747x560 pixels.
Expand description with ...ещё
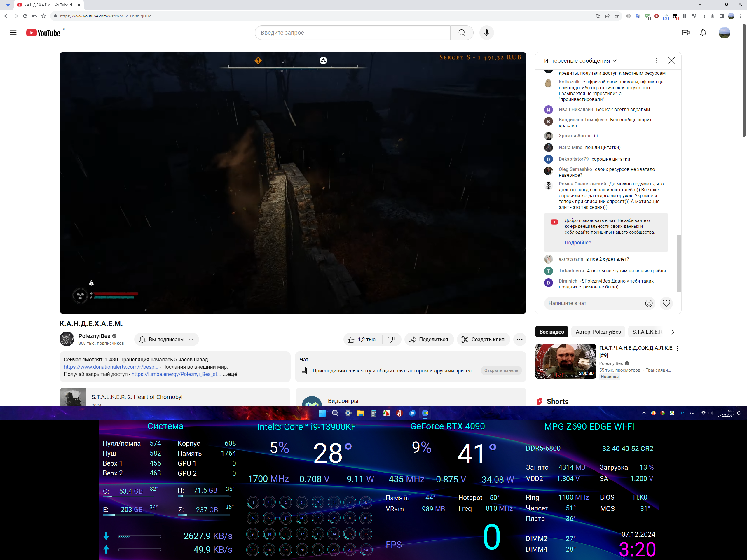point(230,374)
